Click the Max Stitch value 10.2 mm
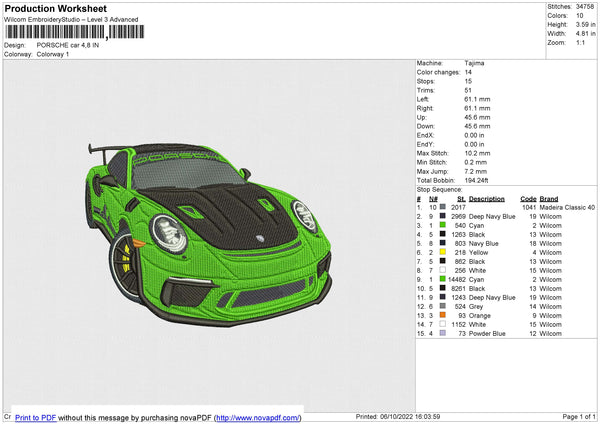 click(x=477, y=153)
